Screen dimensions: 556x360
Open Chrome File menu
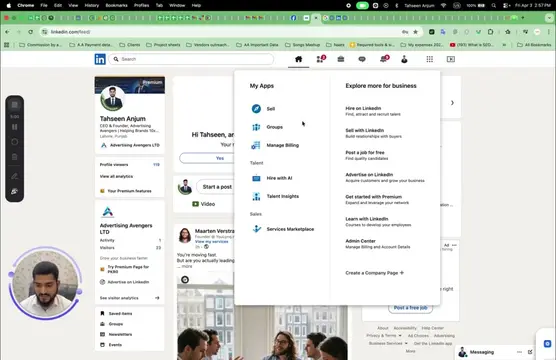point(44,5)
